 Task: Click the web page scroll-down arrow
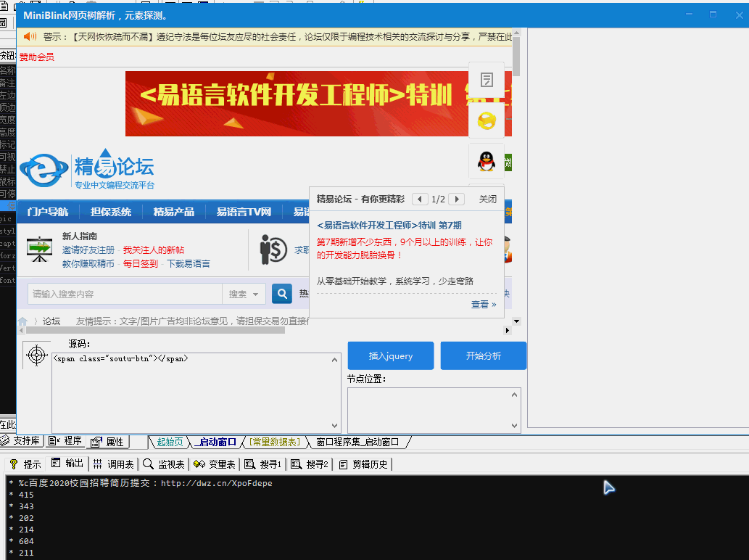click(x=516, y=321)
